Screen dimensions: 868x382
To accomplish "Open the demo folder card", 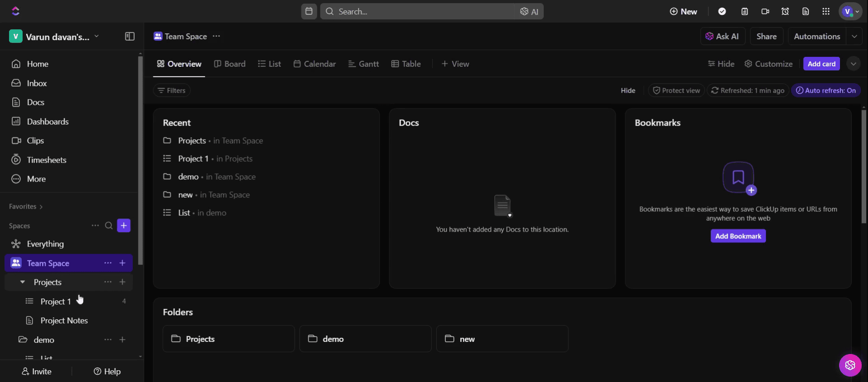I will coord(365,339).
